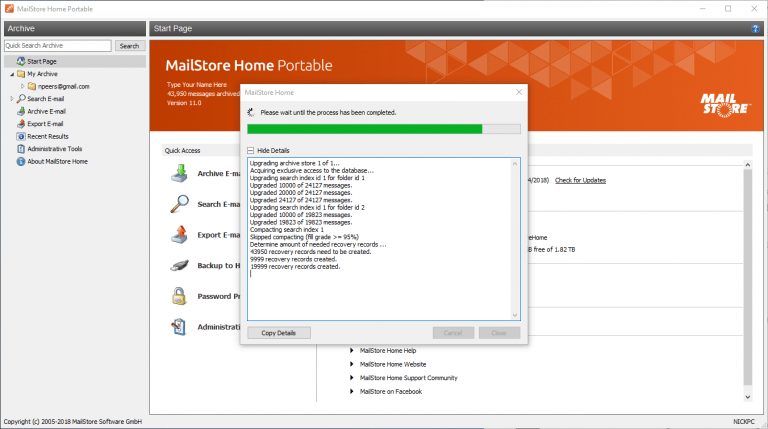This screenshot has height=429, width=768.
Task: Click the scroll-up arrow in details log
Action: coord(515,164)
